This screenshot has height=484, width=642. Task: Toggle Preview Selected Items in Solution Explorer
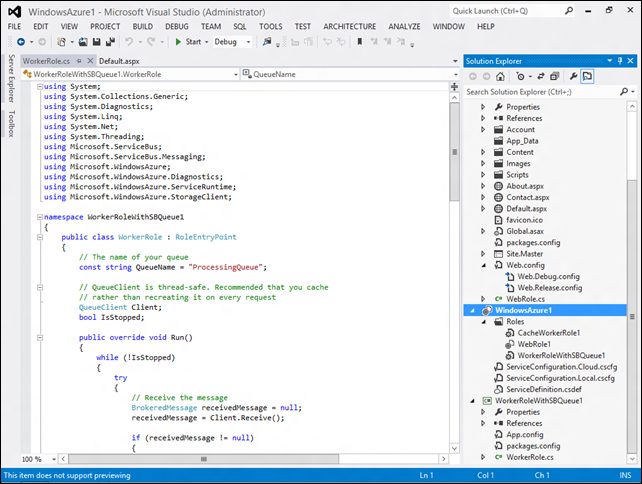pyautogui.click(x=588, y=76)
